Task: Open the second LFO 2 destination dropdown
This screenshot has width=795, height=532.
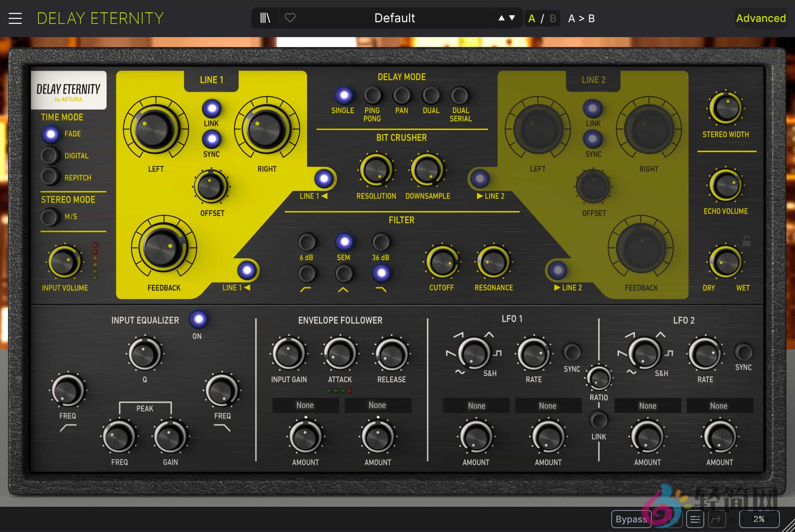Action: pyautogui.click(x=719, y=406)
